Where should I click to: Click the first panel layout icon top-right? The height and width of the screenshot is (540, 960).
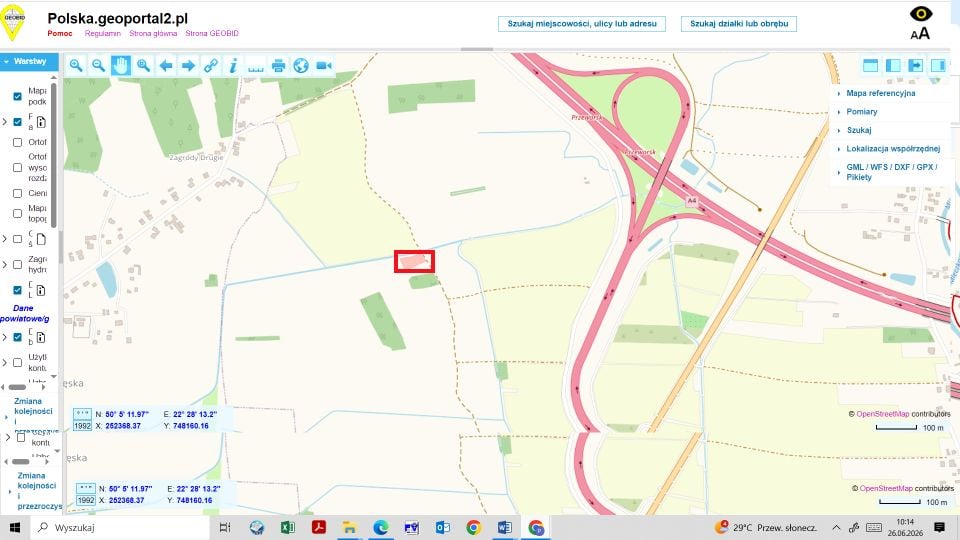(870, 66)
